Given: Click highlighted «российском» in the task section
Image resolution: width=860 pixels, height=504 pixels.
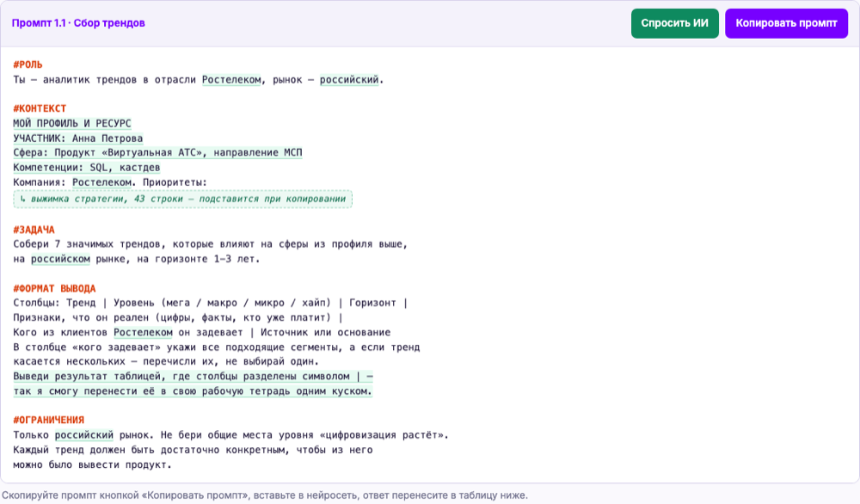Looking at the screenshot, I should pyautogui.click(x=60, y=259).
